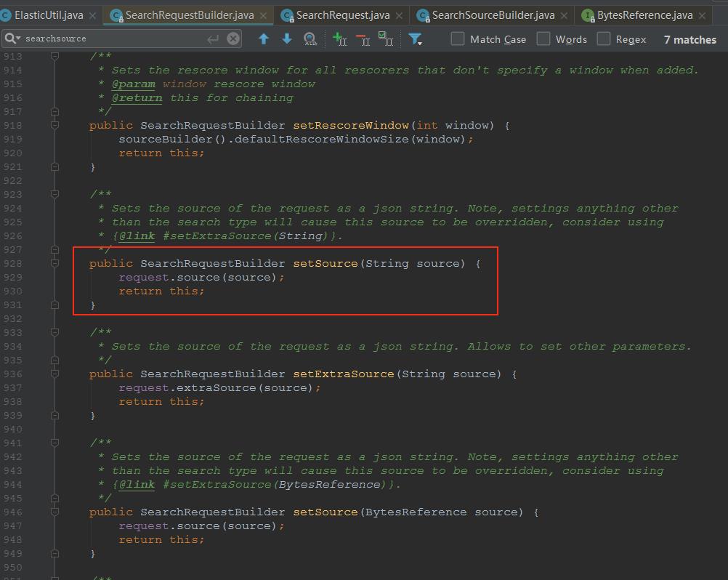Viewport: 728px width, 580px height.
Task: Switch to the SearchSourceBuilder.java tab
Action: pyautogui.click(x=493, y=15)
